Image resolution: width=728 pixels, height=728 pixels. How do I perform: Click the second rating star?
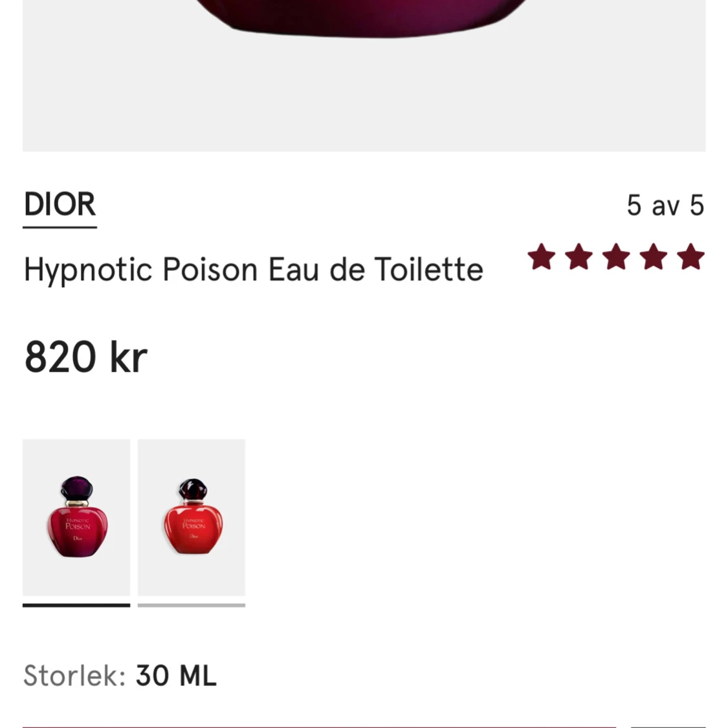click(579, 256)
